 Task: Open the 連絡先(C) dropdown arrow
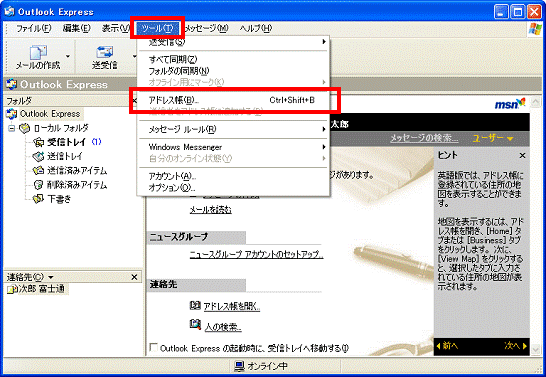(51, 277)
